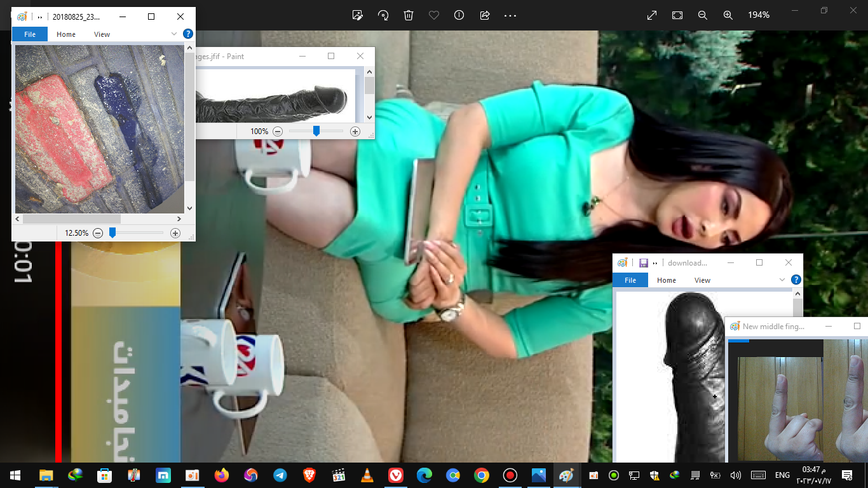Click the Edit image icon in Photos toolbar
This screenshot has height=488, width=868.
click(x=358, y=15)
